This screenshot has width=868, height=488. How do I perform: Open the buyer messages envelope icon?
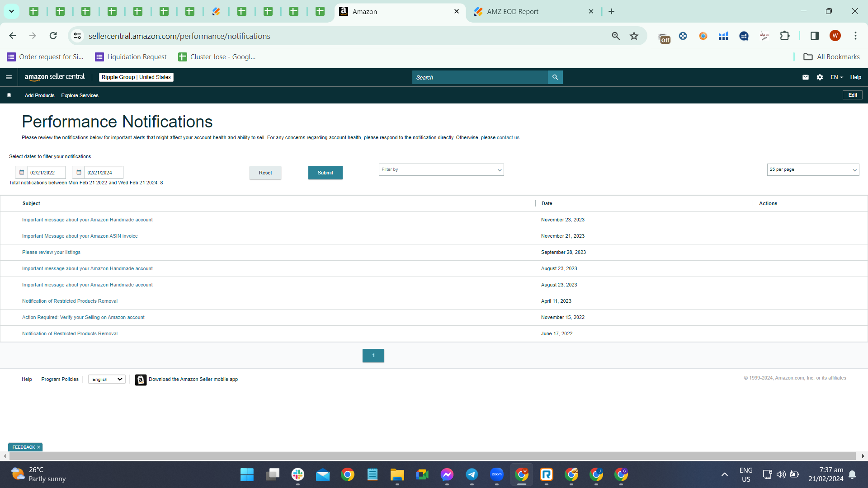[x=806, y=77]
